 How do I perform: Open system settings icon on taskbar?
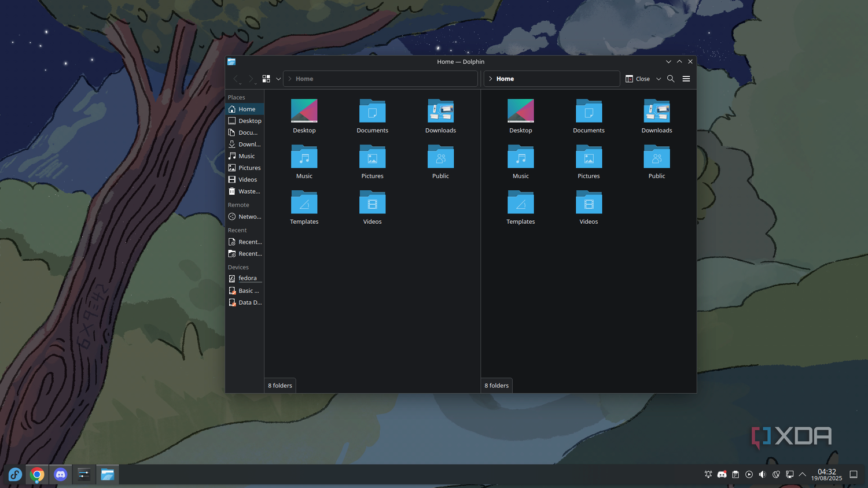pos(84,475)
